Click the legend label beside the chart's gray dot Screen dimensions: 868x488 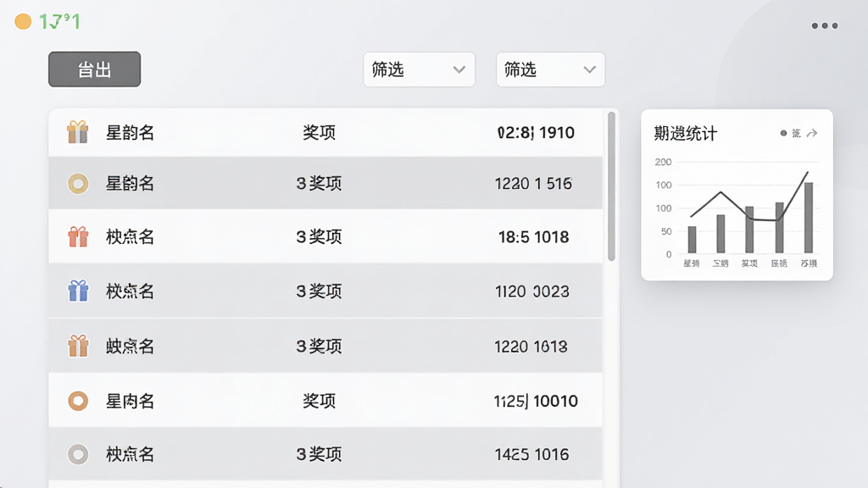tap(796, 133)
